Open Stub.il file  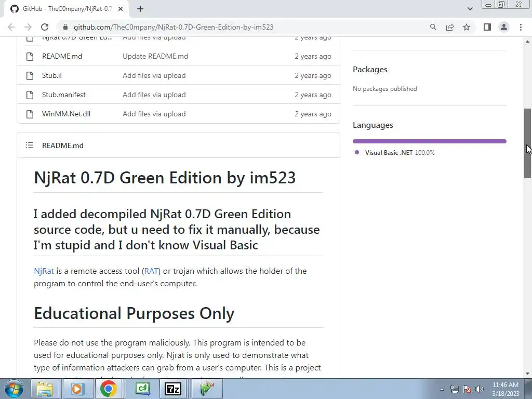[52, 75]
